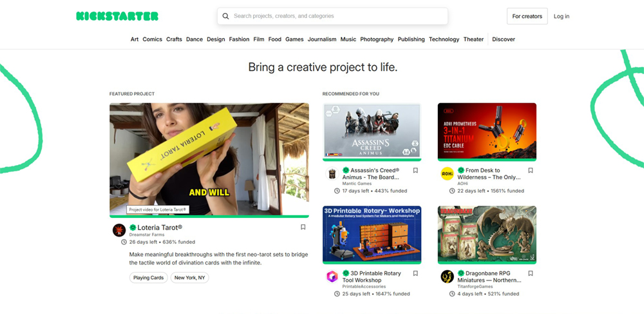The image size is (644, 314).
Task: Open the Games category
Action: click(294, 39)
